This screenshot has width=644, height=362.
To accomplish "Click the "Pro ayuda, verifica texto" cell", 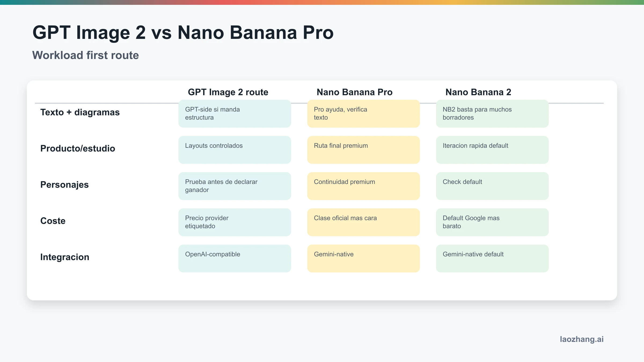I will click(x=363, y=114).
